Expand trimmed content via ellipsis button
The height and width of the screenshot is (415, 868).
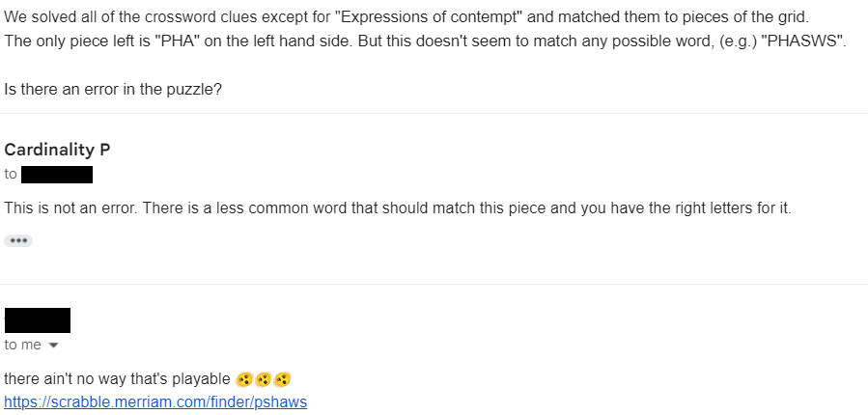coord(18,240)
